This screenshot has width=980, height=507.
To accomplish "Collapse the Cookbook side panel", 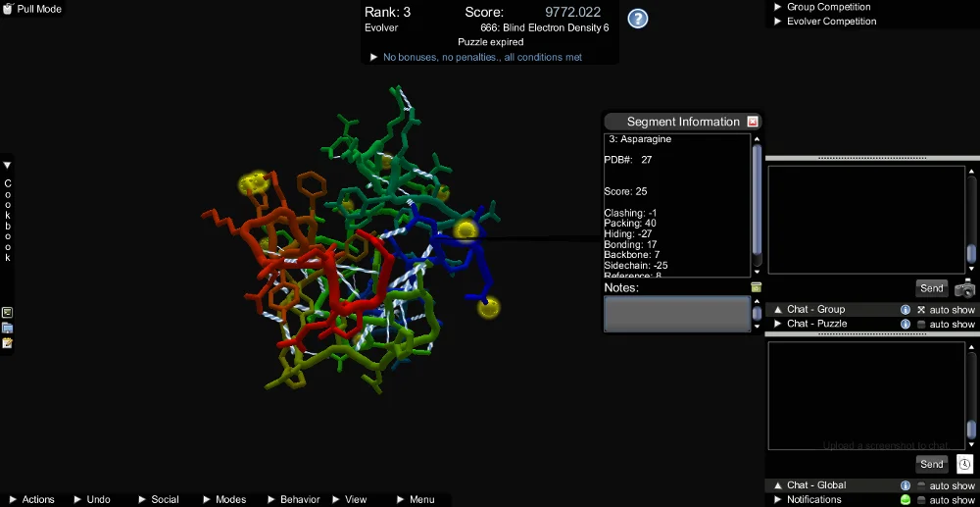I will tap(7, 165).
